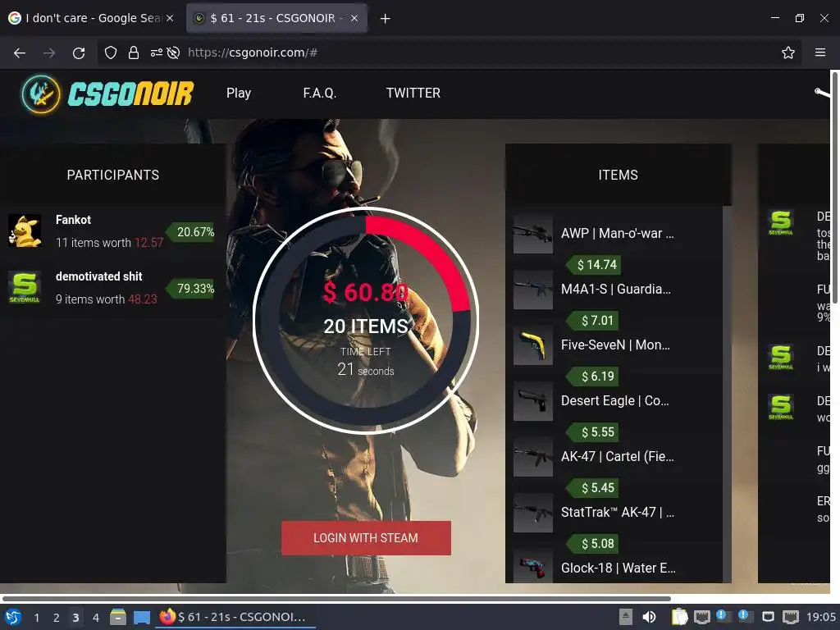Click the $ 14.74 price tag

594,265
